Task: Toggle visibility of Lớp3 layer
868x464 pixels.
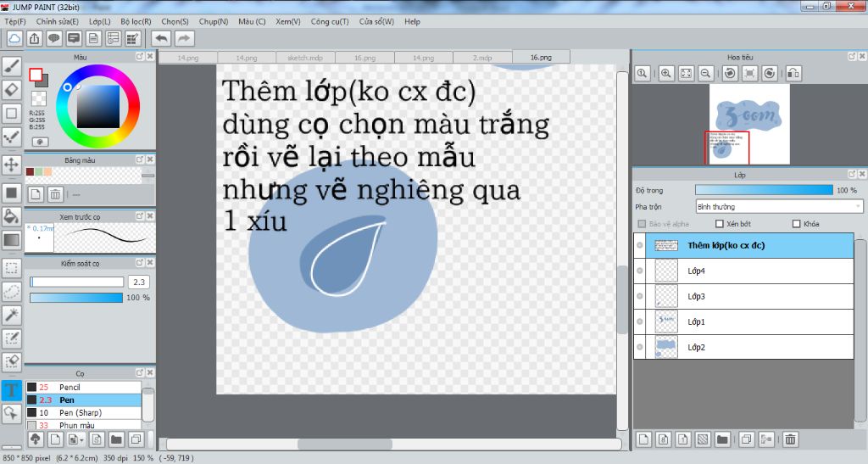Action: pyautogui.click(x=640, y=296)
